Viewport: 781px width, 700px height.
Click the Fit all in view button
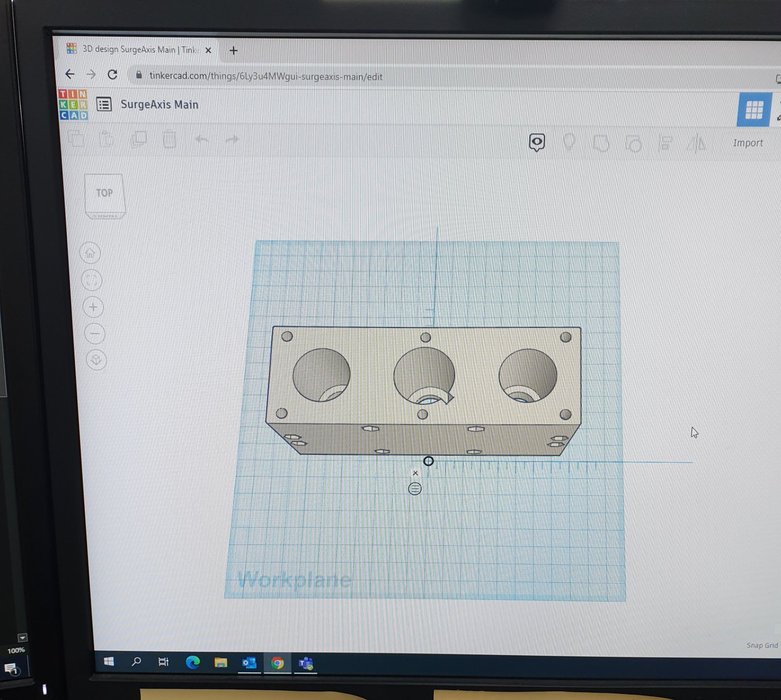(x=91, y=280)
